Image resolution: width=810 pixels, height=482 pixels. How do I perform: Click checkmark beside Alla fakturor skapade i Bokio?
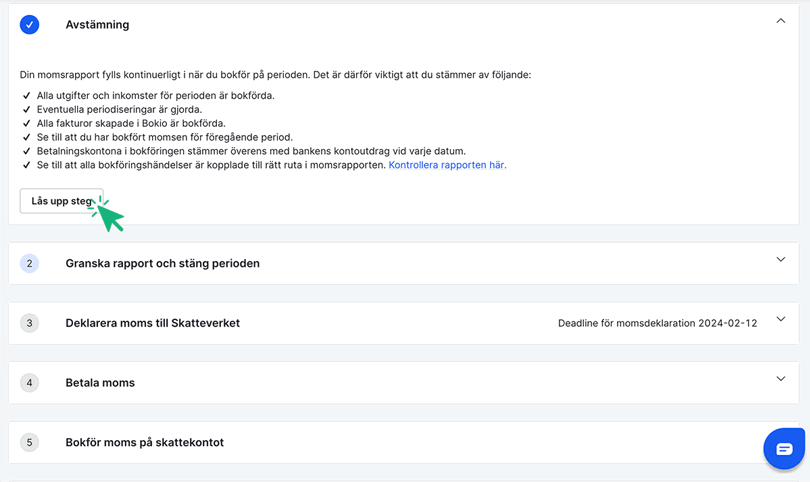click(x=26, y=124)
